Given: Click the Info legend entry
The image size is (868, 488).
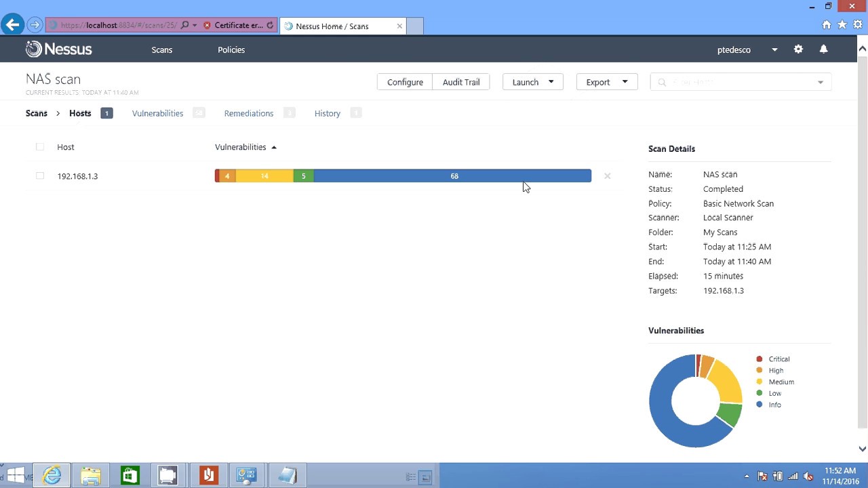Looking at the screenshot, I should (x=769, y=405).
